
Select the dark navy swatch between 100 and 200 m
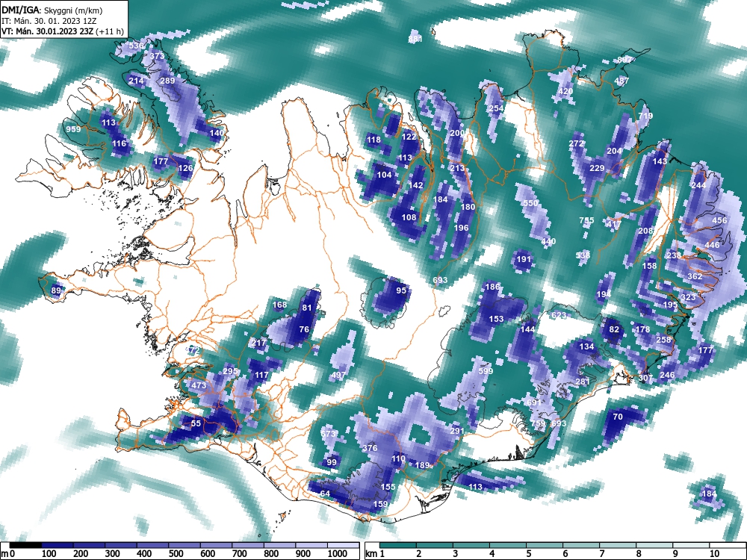click(x=57, y=545)
